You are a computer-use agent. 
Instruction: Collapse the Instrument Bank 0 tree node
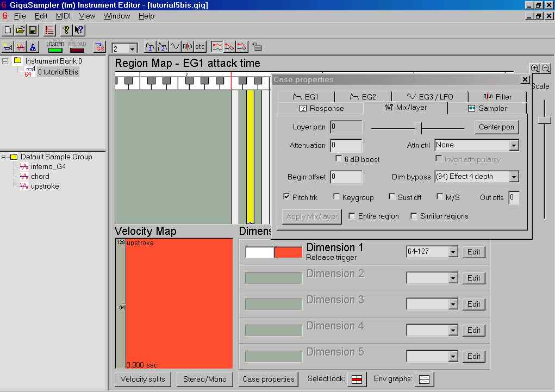(5, 61)
